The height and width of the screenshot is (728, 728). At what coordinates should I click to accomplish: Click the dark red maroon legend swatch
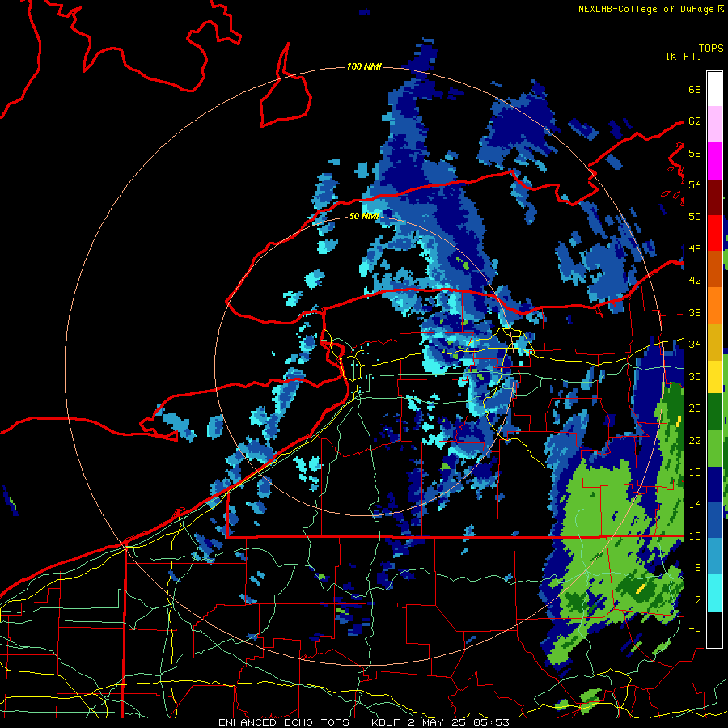(x=714, y=197)
